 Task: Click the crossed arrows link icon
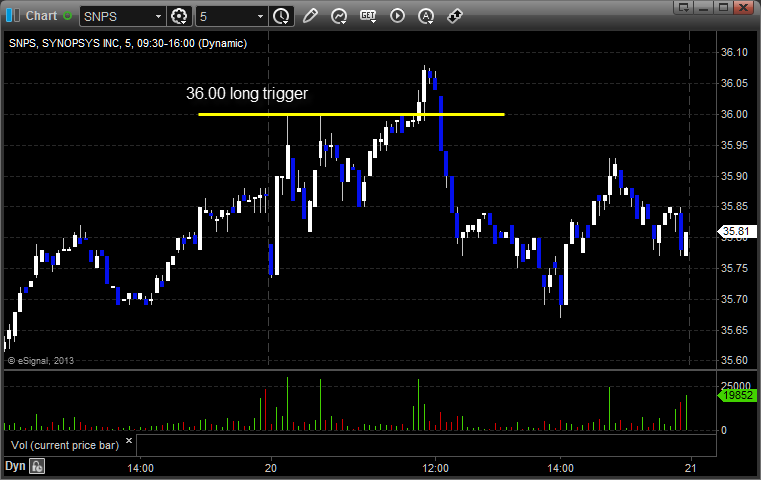(455, 16)
